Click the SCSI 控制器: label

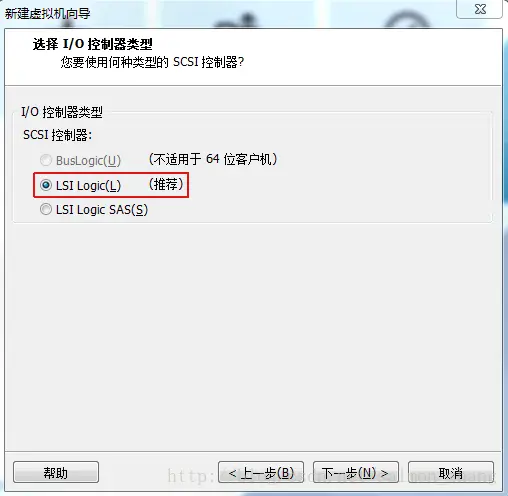click(x=57, y=135)
